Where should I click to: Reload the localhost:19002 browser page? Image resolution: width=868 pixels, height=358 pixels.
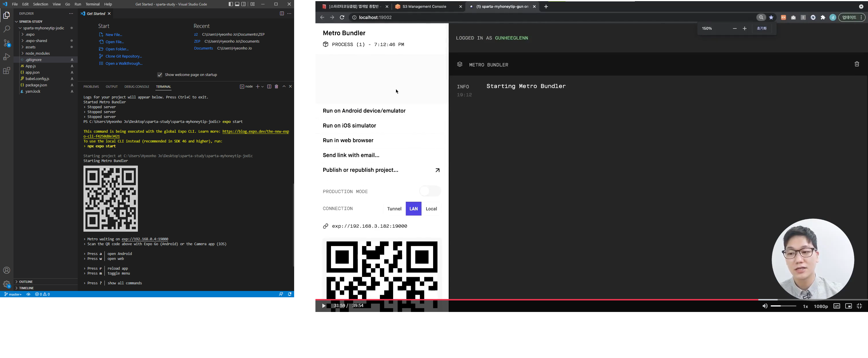pos(342,18)
